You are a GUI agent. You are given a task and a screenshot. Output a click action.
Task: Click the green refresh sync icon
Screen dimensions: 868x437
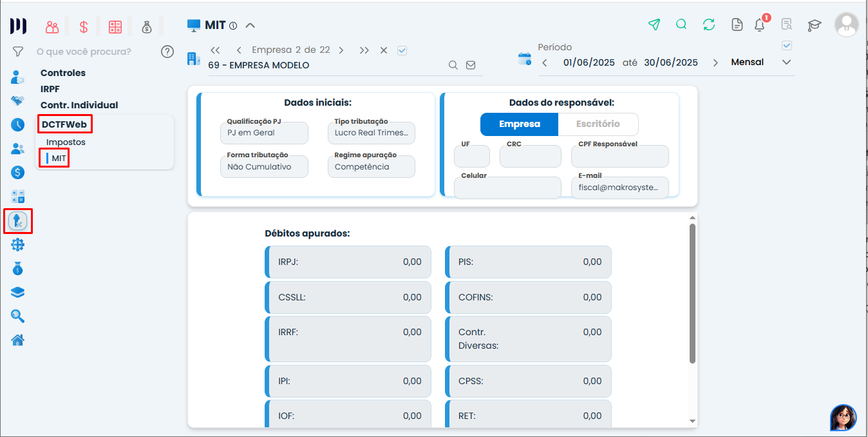pos(709,24)
